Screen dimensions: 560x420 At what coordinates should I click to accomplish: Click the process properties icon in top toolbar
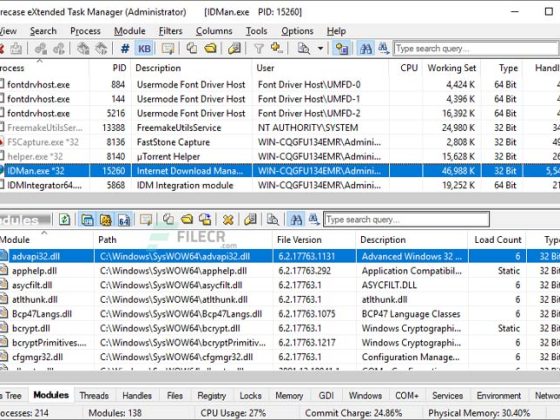pyautogui.click(x=168, y=48)
